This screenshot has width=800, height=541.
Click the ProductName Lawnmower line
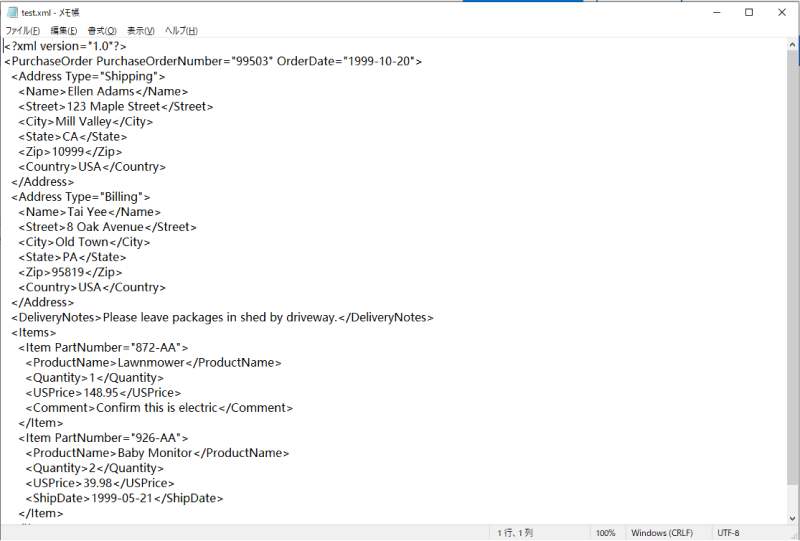(x=154, y=363)
